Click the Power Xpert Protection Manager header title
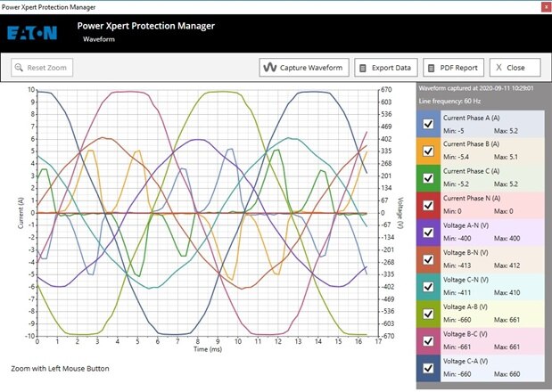The width and height of the screenshot is (552, 392). tap(146, 26)
